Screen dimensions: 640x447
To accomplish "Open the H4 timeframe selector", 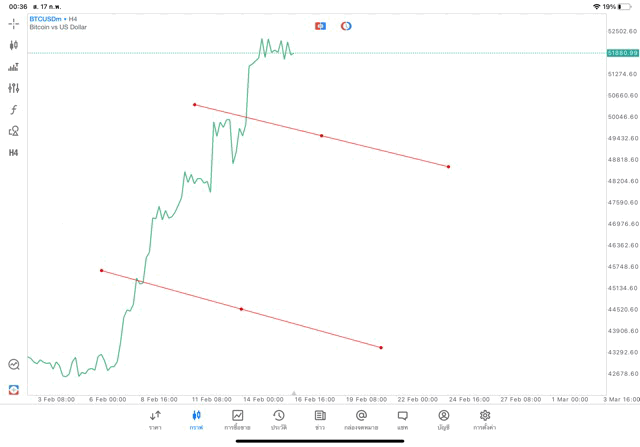I will (x=14, y=153).
